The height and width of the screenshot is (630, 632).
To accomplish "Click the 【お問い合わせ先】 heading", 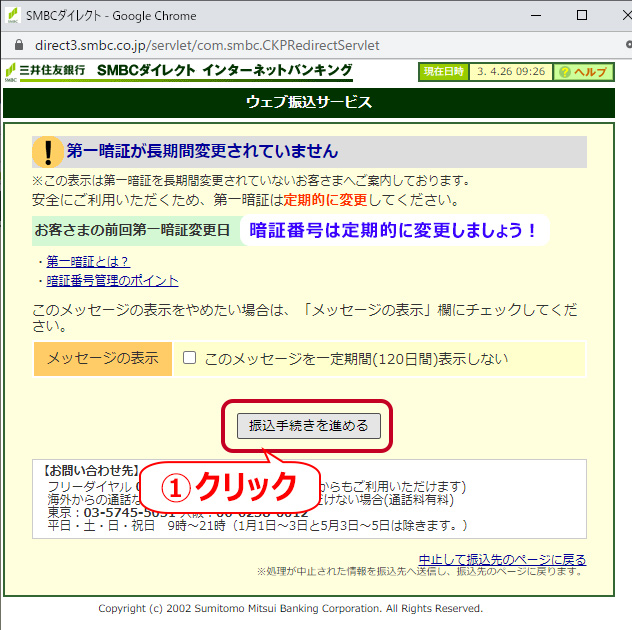I will tap(91, 470).
